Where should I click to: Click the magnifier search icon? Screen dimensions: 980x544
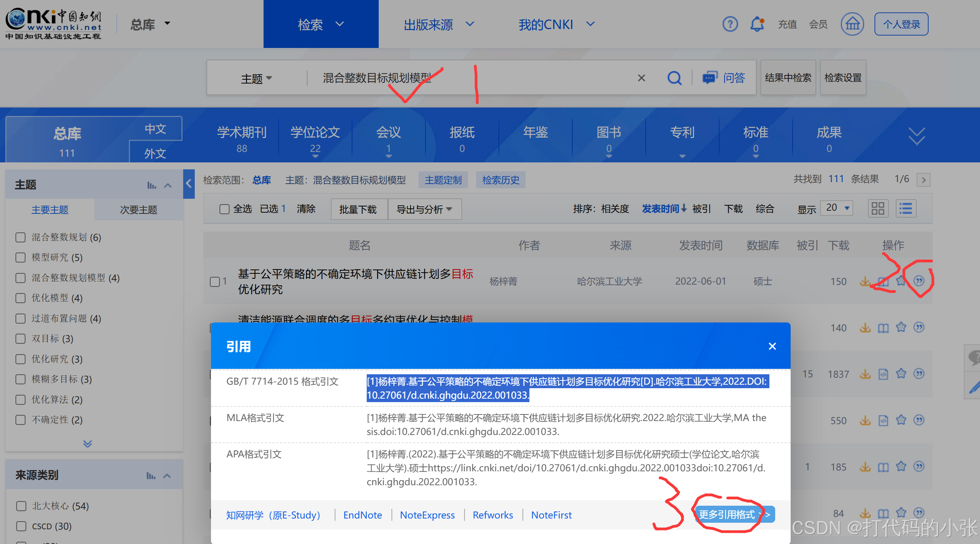tap(674, 78)
